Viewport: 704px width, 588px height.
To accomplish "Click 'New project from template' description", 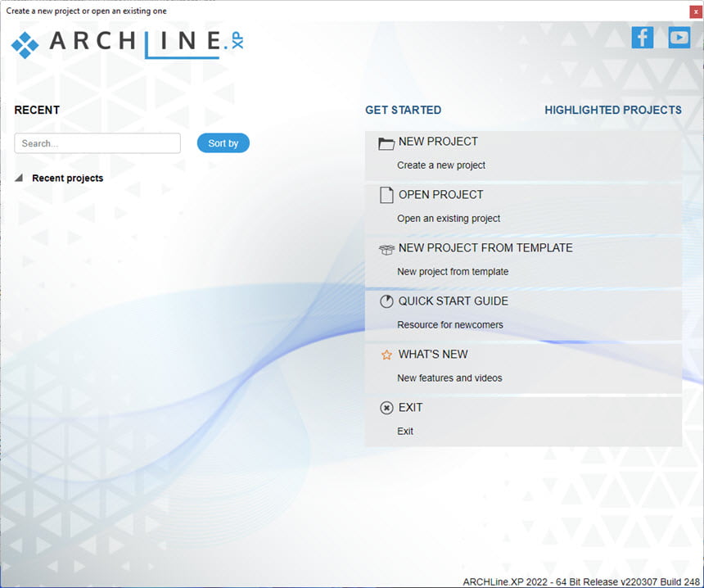I will (x=453, y=272).
